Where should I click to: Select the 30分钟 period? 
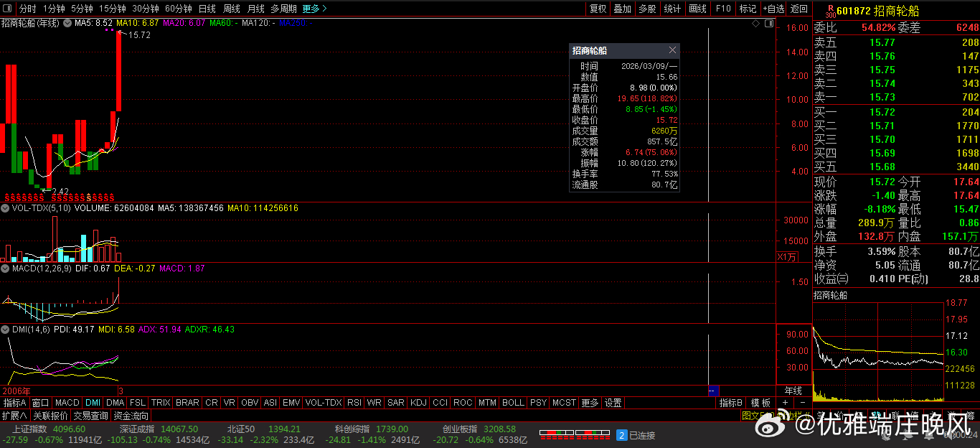(x=146, y=9)
